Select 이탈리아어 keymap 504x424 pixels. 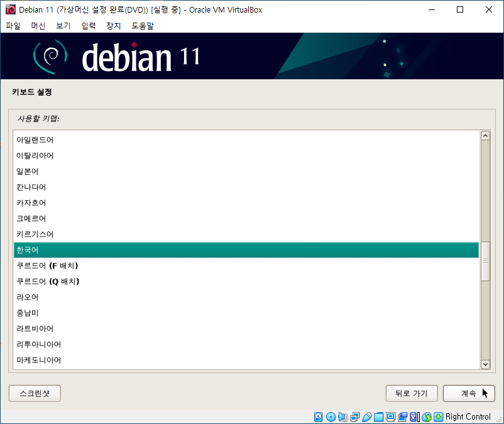[246, 156]
